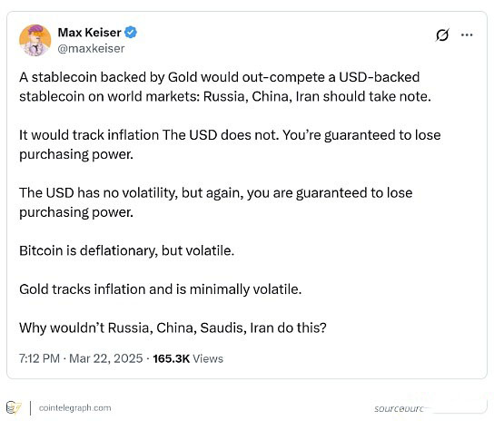The image size is (504, 430).
Task: Click the 'Views' label
Action: click(x=208, y=358)
